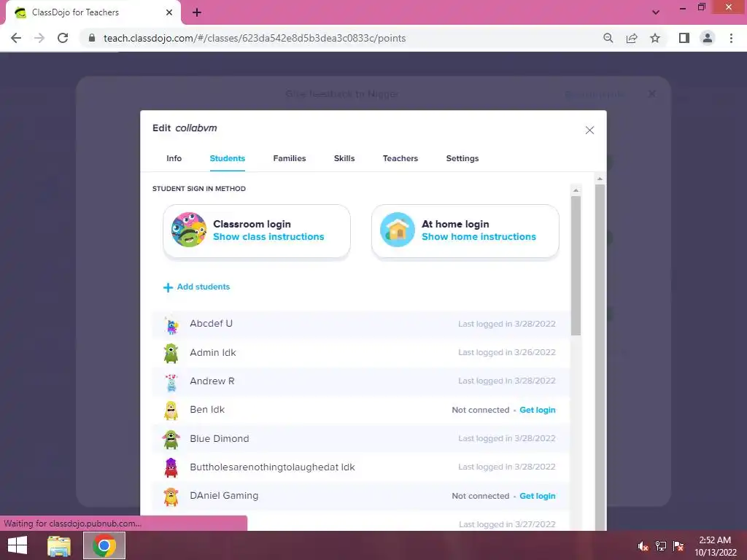The width and height of the screenshot is (747, 560).
Task: Click the plus icon beside Add students
Action: click(168, 287)
